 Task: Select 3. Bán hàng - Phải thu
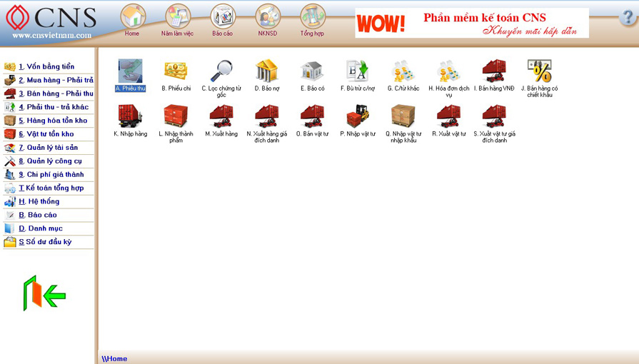49,93
